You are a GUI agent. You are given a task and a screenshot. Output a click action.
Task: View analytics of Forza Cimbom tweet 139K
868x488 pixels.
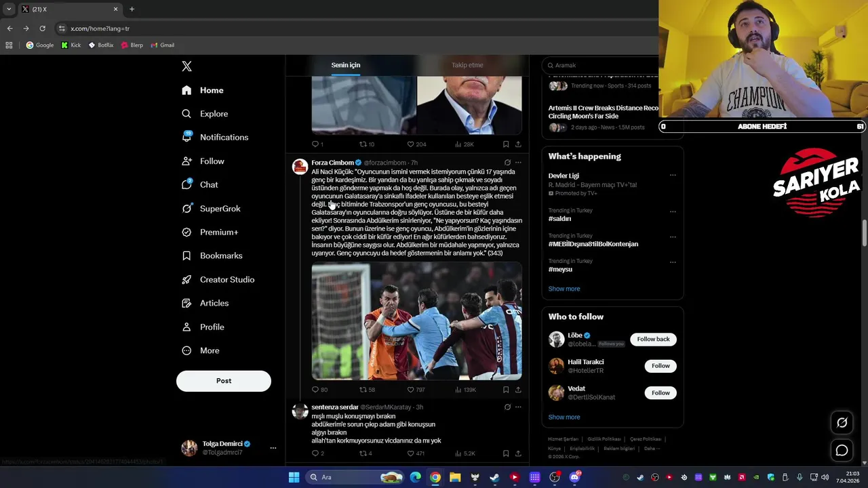[x=465, y=390]
